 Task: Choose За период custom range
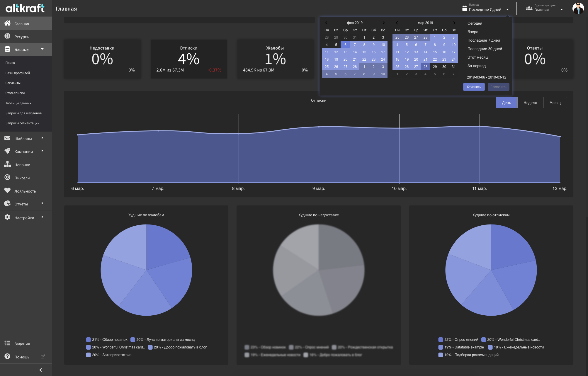tap(476, 66)
